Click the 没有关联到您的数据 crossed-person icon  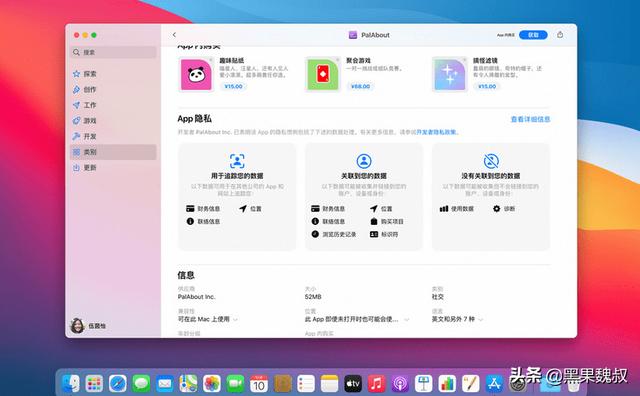tap(491, 161)
